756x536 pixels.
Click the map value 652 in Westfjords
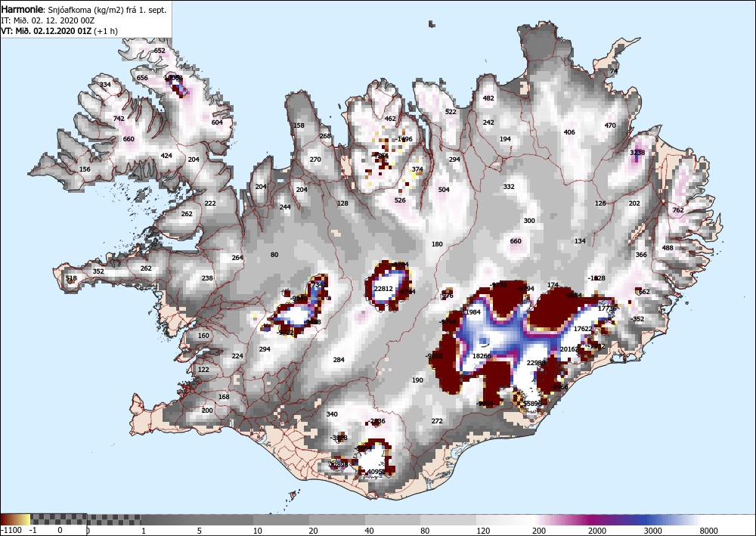click(160, 51)
